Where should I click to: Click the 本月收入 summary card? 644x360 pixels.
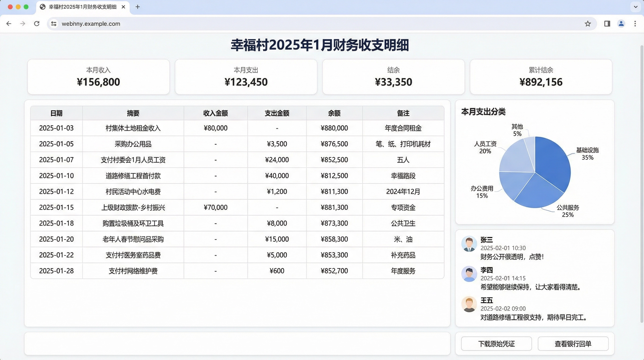click(99, 77)
